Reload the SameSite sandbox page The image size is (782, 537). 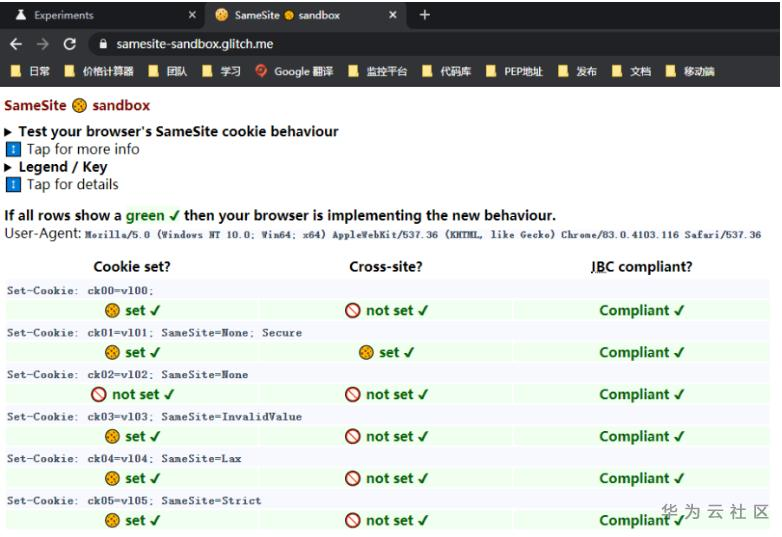point(69,44)
